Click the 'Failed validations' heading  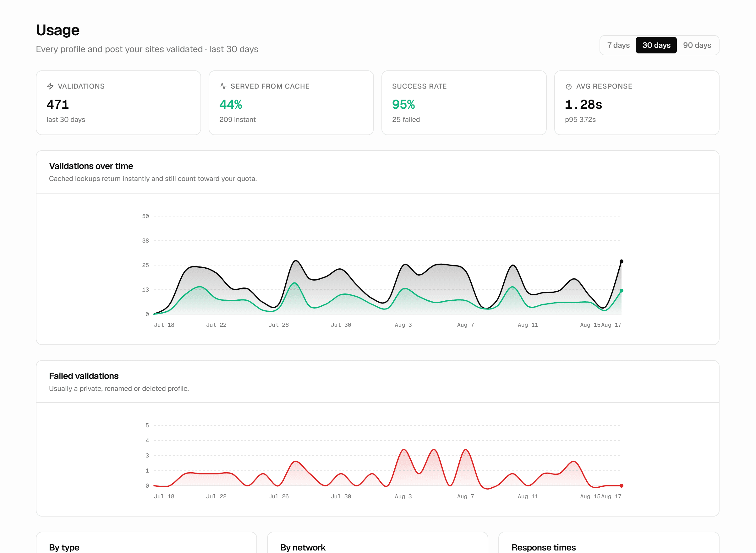[x=84, y=376]
